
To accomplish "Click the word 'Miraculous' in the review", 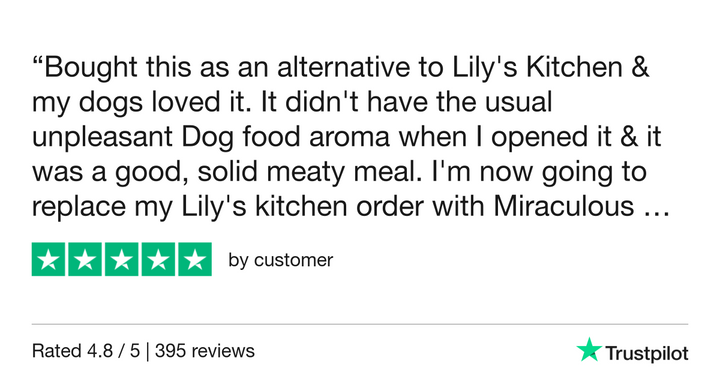I will (564, 206).
